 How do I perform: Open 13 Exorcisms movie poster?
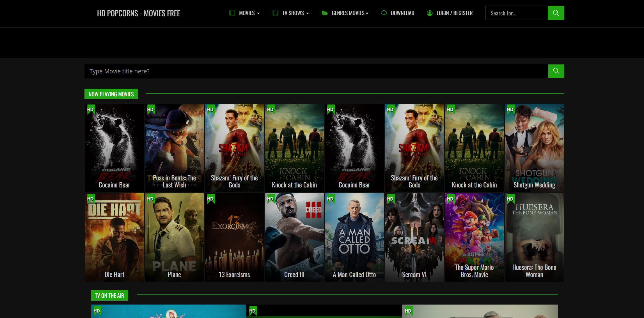coord(234,237)
